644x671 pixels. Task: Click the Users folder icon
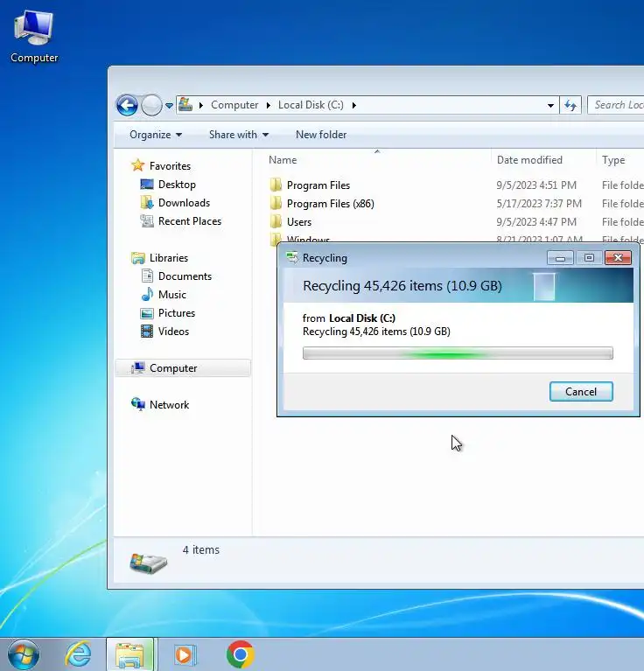276,221
